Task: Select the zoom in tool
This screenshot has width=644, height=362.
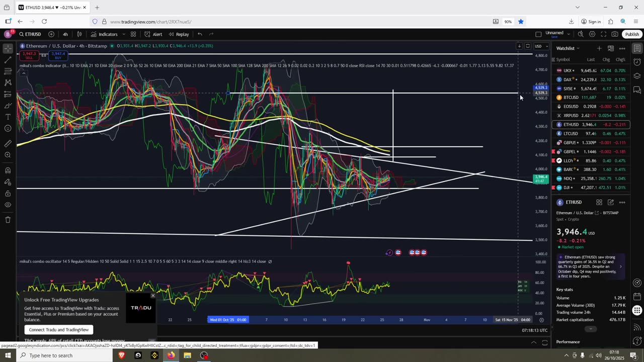Action: coord(8,155)
